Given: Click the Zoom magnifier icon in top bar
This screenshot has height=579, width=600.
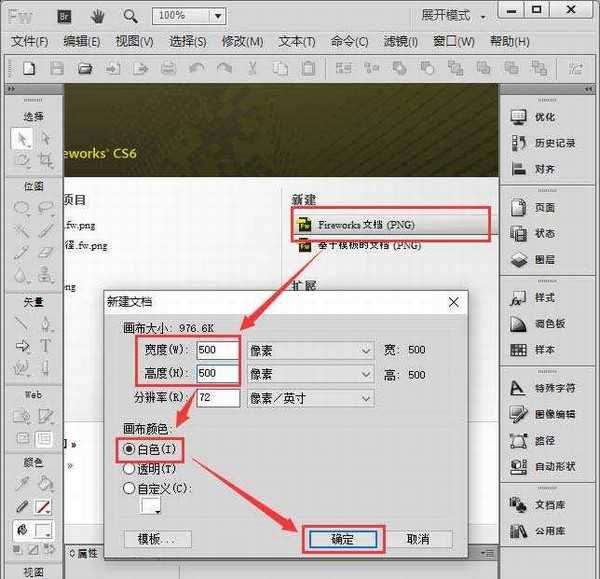Looking at the screenshot, I should tap(130, 16).
